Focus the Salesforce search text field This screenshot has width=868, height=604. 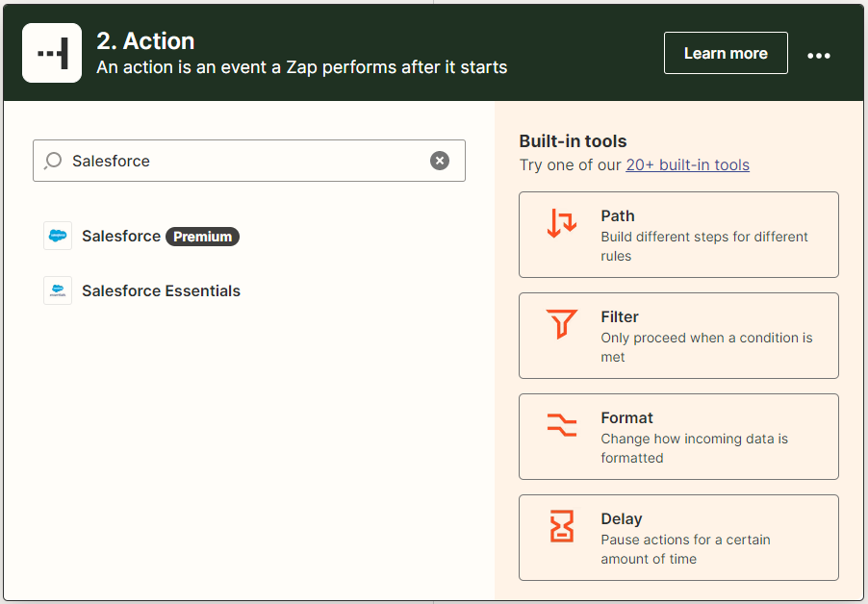241,161
